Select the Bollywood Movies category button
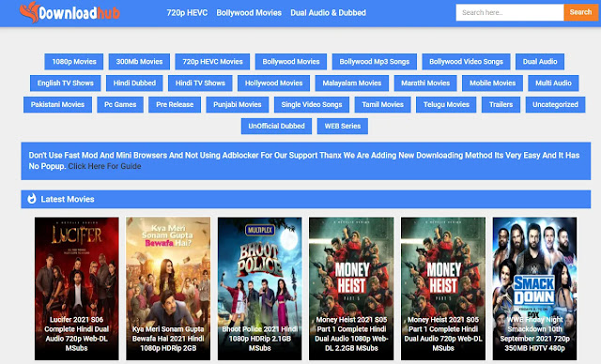The height and width of the screenshot is (364, 601). [291, 62]
